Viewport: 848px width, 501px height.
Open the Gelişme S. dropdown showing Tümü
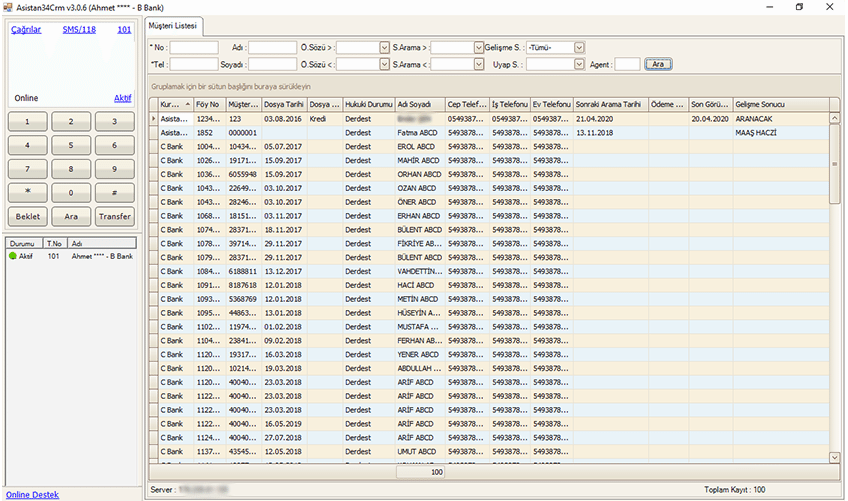click(x=579, y=47)
